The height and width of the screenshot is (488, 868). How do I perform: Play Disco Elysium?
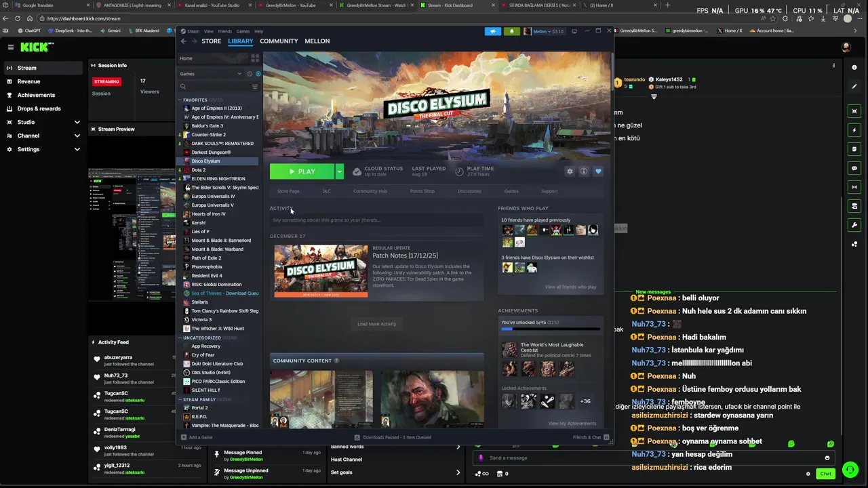(302, 171)
